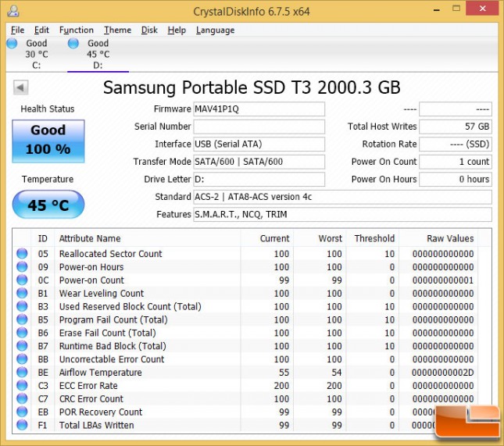Screen dimensions: 504x446
Task: Click status orb for Erase Fail Count
Action: tap(22, 333)
